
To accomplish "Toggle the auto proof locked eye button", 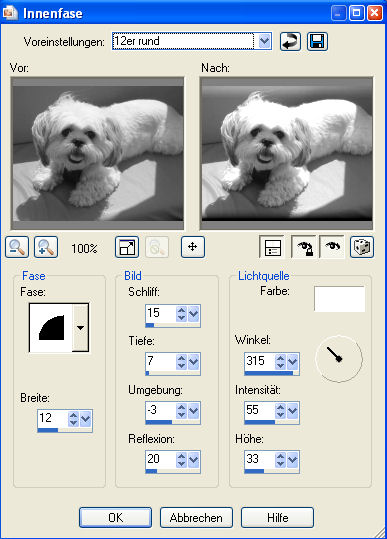I will [x=303, y=247].
